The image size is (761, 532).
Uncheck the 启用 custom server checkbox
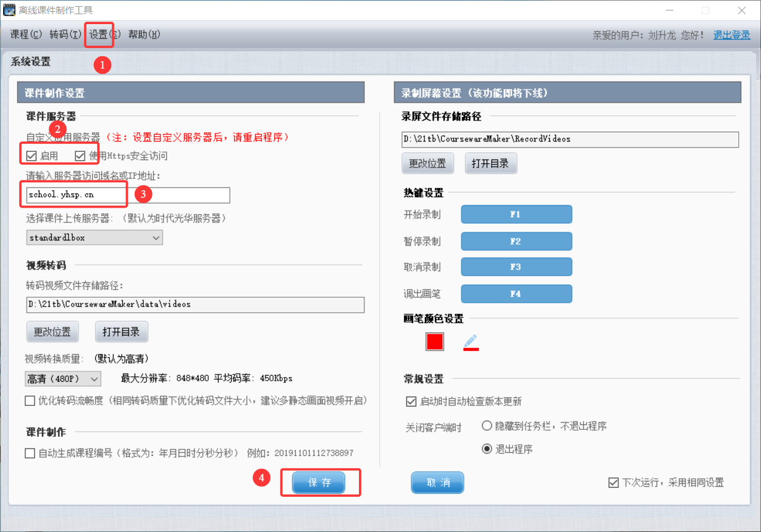click(32, 156)
